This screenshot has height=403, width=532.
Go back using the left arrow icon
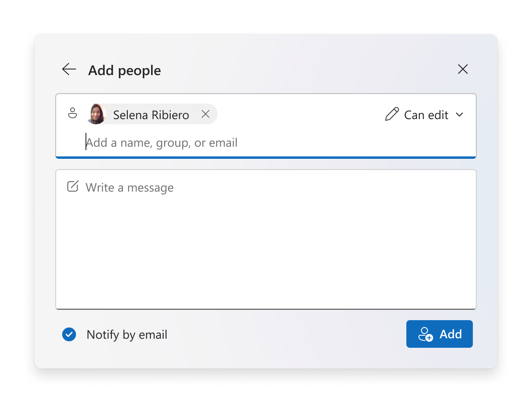[69, 69]
